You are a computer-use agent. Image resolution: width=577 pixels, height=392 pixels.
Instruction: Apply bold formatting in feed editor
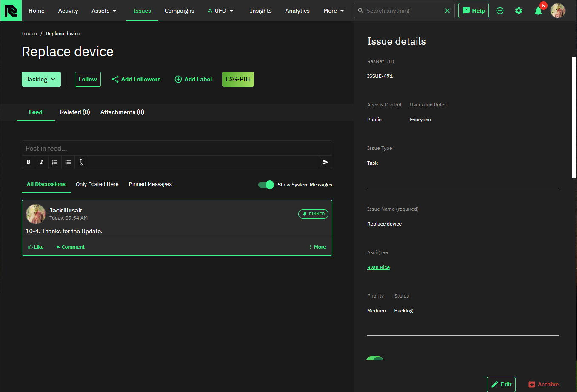click(29, 162)
